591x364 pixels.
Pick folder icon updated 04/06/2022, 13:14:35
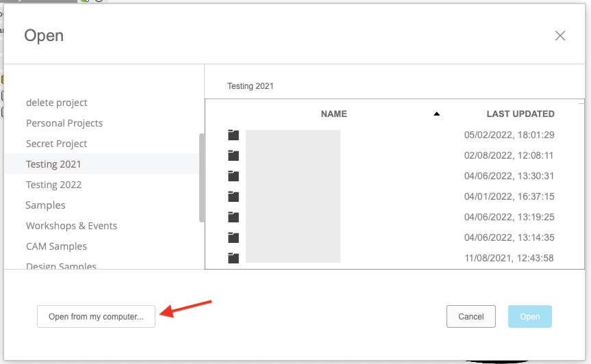(234, 237)
